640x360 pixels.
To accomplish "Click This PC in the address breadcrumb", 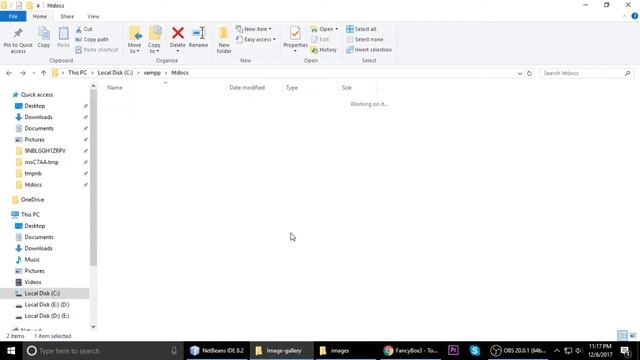I will pos(78,73).
